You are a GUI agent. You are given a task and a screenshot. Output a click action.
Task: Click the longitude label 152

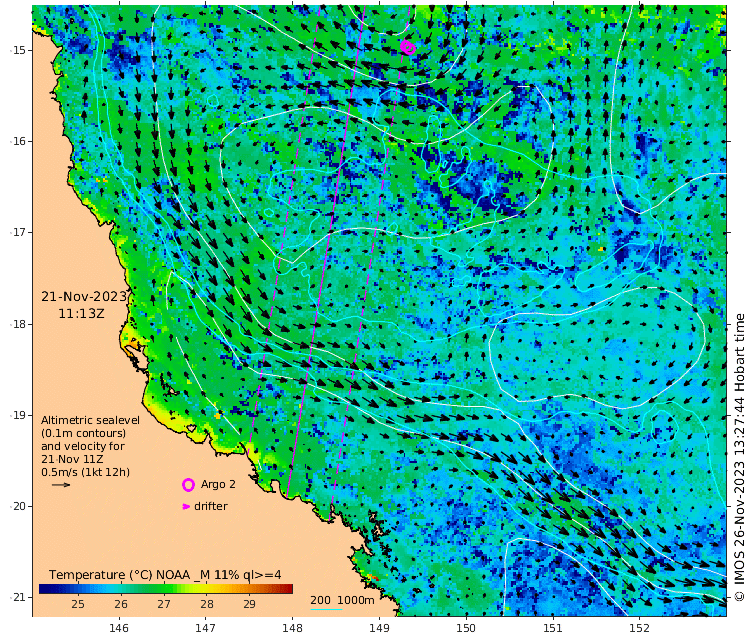tap(640, 628)
